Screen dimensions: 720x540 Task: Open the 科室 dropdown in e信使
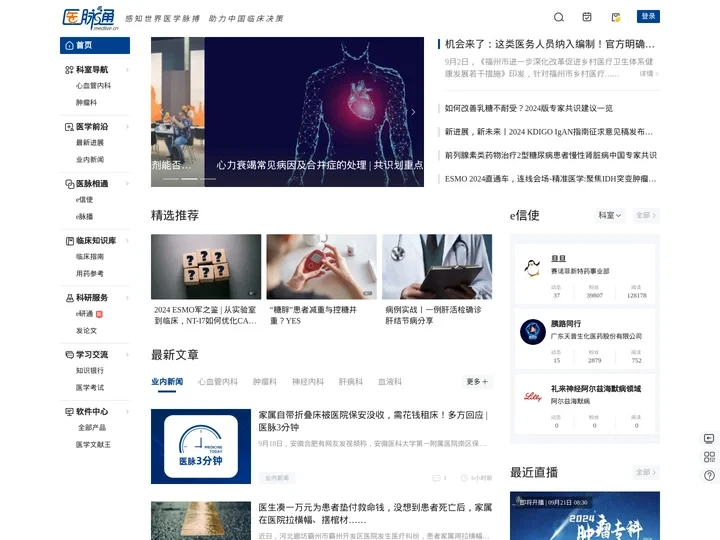point(609,215)
